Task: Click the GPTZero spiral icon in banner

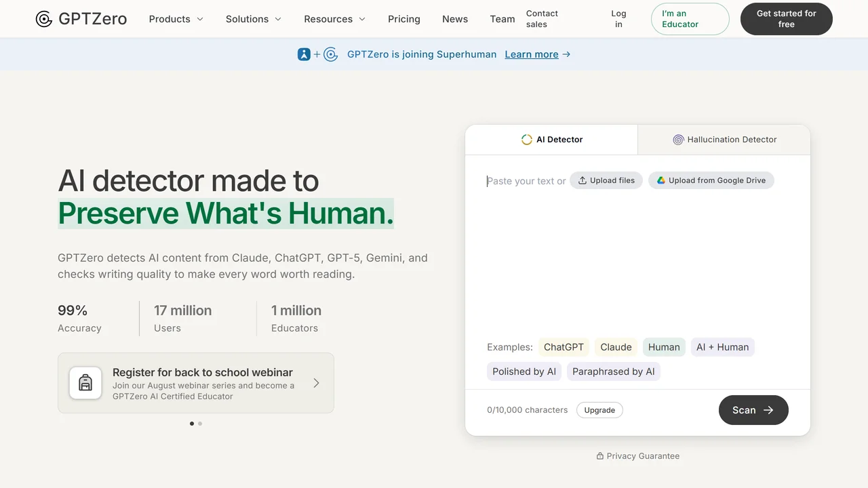Action: [331, 54]
